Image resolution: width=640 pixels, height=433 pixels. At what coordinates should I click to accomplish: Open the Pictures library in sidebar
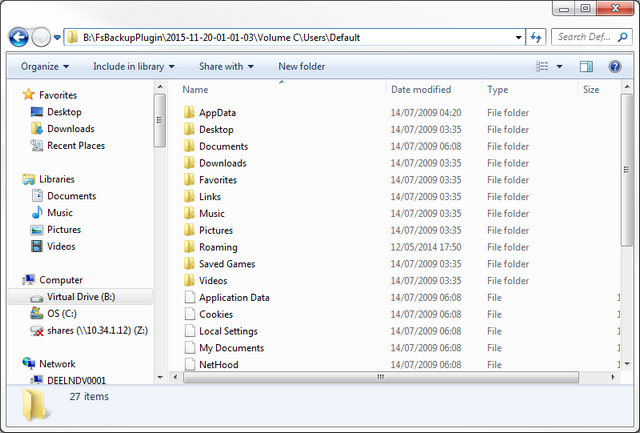[x=56, y=230]
